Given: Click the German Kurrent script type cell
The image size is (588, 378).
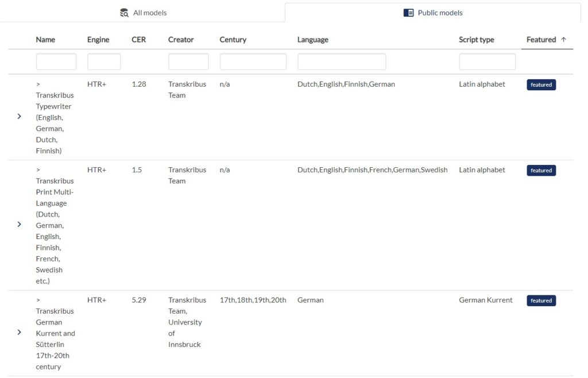Looking at the screenshot, I should [486, 300].
